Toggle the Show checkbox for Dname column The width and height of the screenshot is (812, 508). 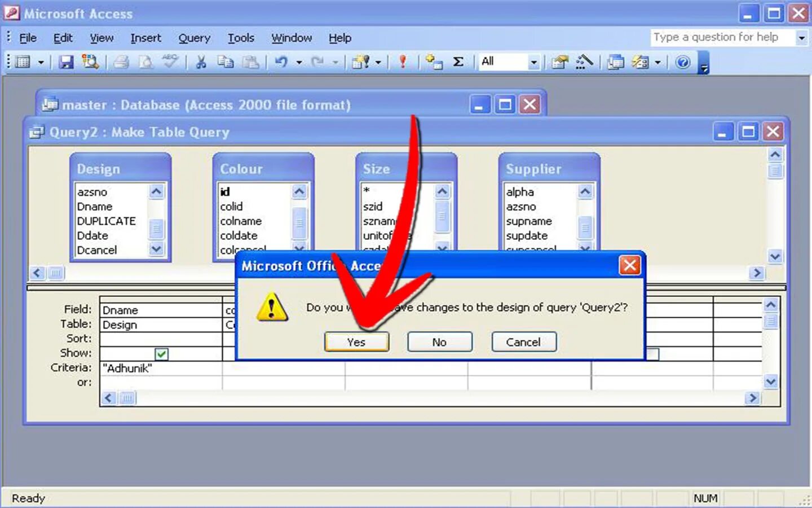pyautogui.click(x=161, y=354)
